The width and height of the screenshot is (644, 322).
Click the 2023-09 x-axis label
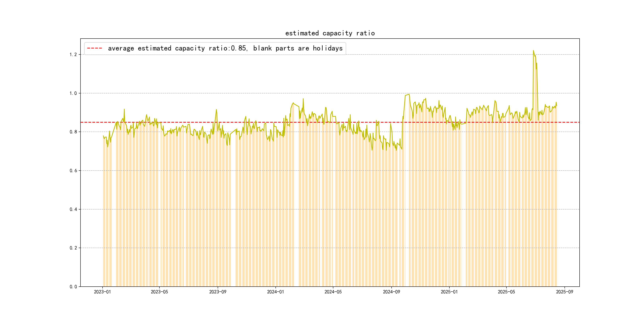click(217, 292)
